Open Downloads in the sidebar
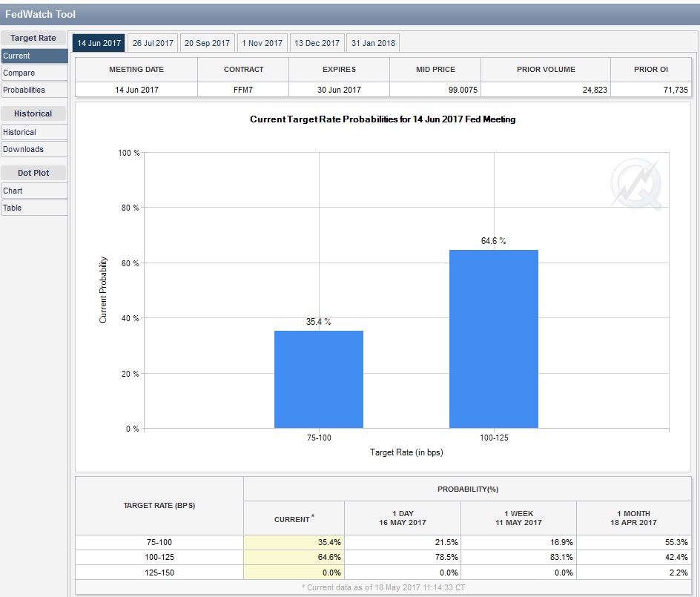The height and width of the screenshot is (597, 700). tap(34, 149)
